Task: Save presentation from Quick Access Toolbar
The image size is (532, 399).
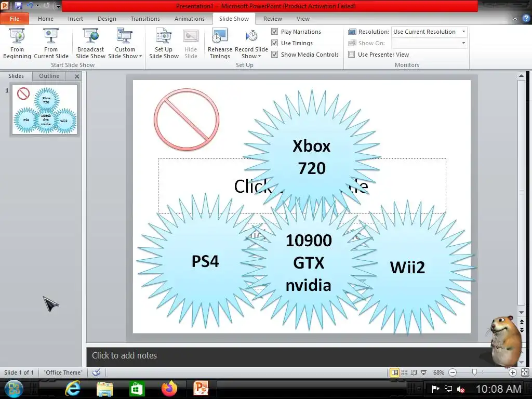Action: tap(18, 5)
